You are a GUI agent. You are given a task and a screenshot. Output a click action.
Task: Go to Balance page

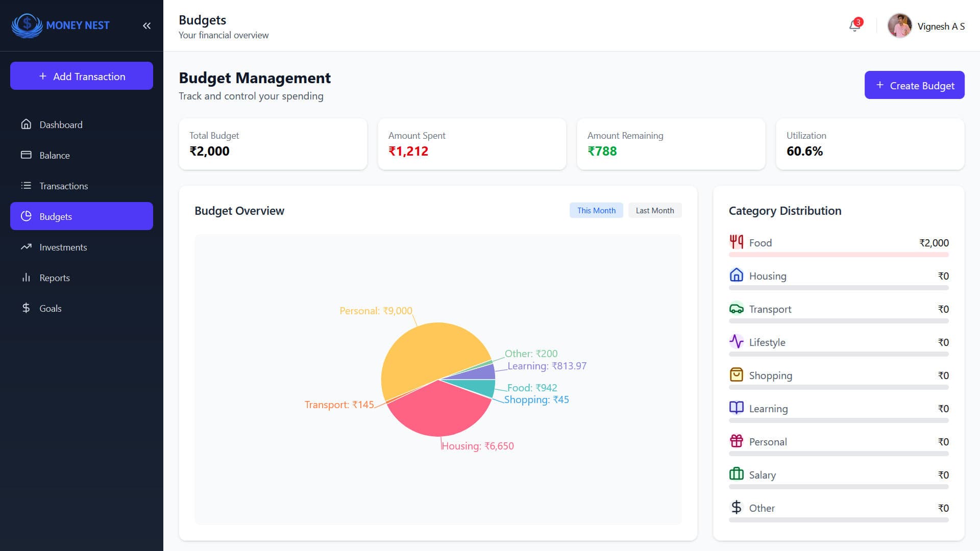point(55,155)
